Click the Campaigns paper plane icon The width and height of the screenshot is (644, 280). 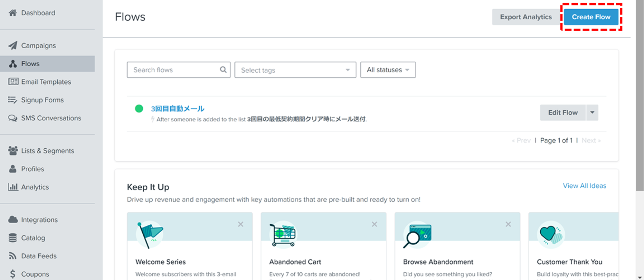click(13, 46)
